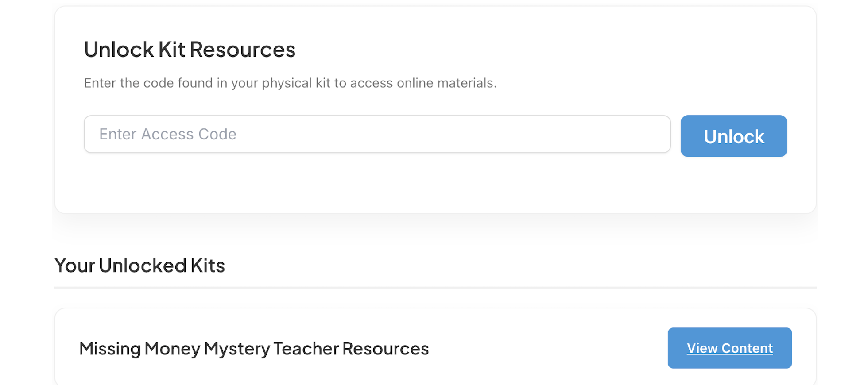The width and height of the screenshot is (868, 385).
Task: Click the physical kit code instruction text
Action: tap(290, 83)
